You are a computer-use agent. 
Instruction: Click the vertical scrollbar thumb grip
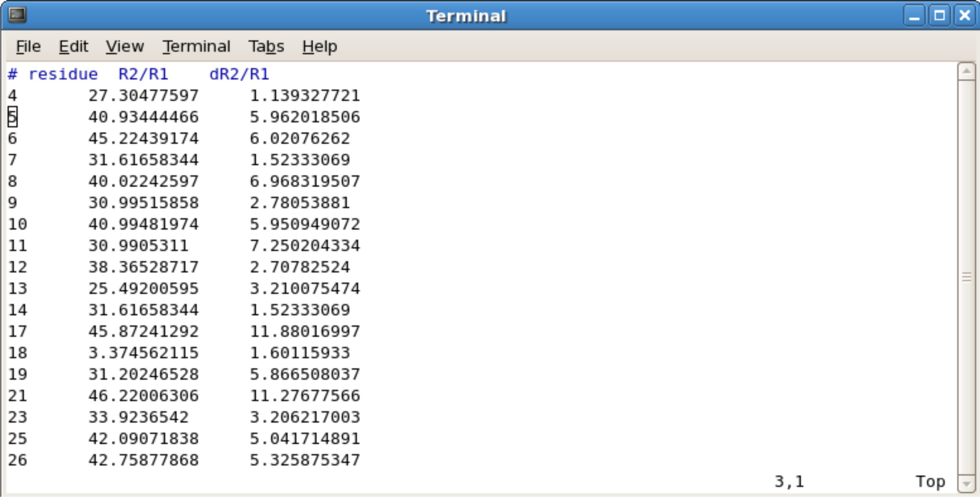[x=966, y=278]
